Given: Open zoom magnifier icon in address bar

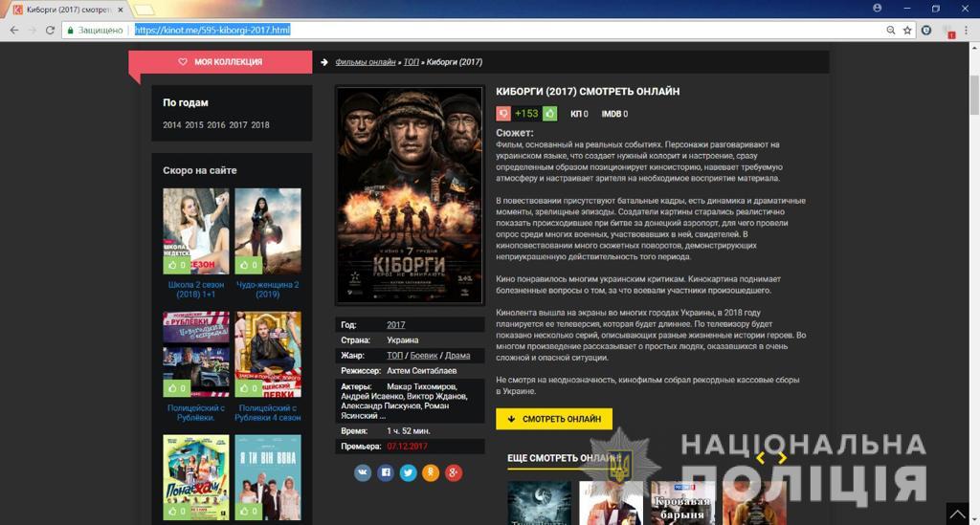Looking at the screenshot, I should pyautogui.click(x=891, y=30).
